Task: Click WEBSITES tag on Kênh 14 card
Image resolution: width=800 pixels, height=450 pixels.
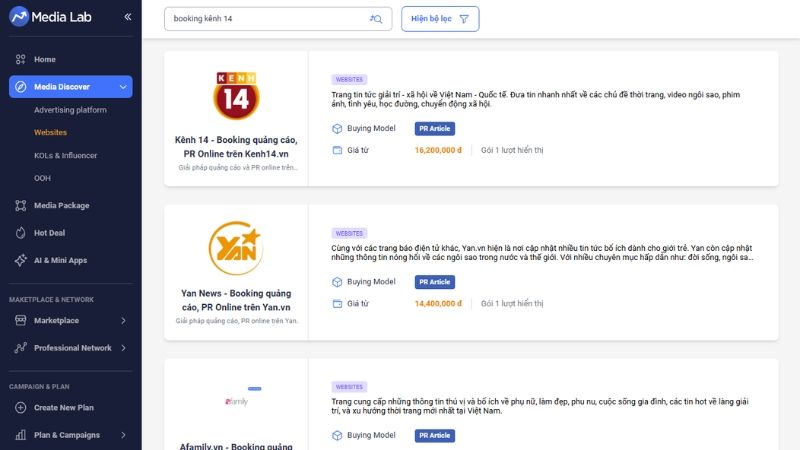Action: pos(349,80)
